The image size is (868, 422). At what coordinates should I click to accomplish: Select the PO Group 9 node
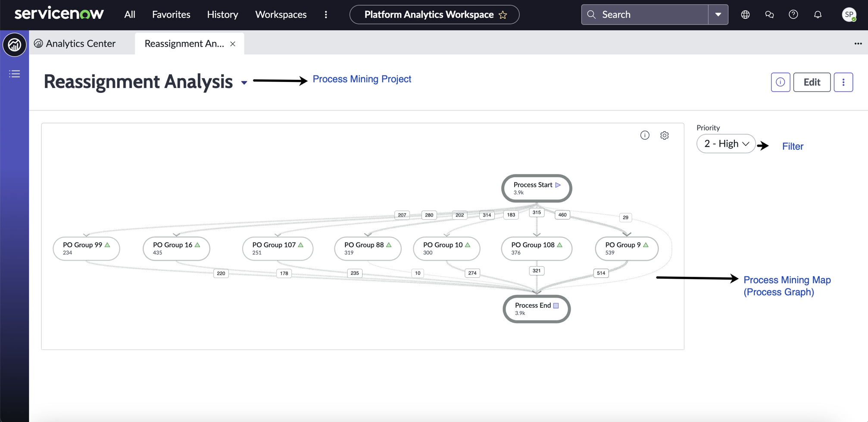[627, 249]
